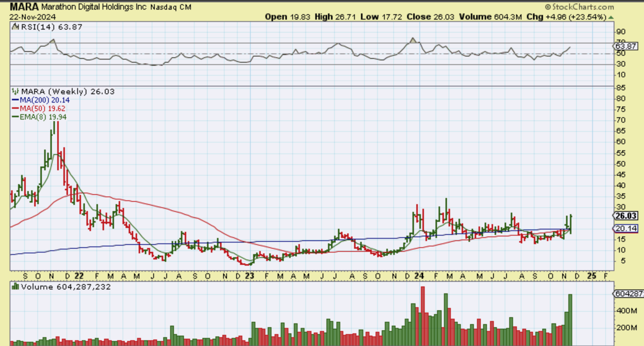The height and width of the screenshot is (346, 644).
Task: Jump to the '23' year marker on time axis
Action: click(x=250, y=276)
